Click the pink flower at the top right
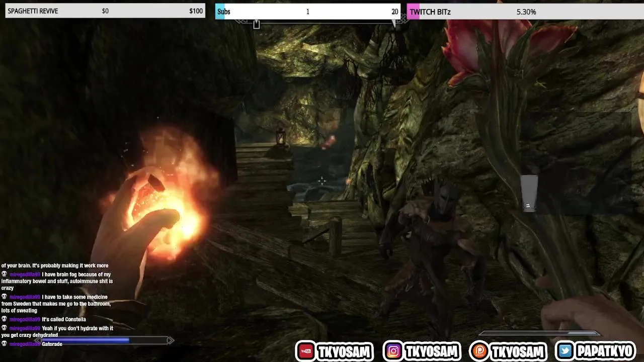644x362 pixels. (508, 45)
